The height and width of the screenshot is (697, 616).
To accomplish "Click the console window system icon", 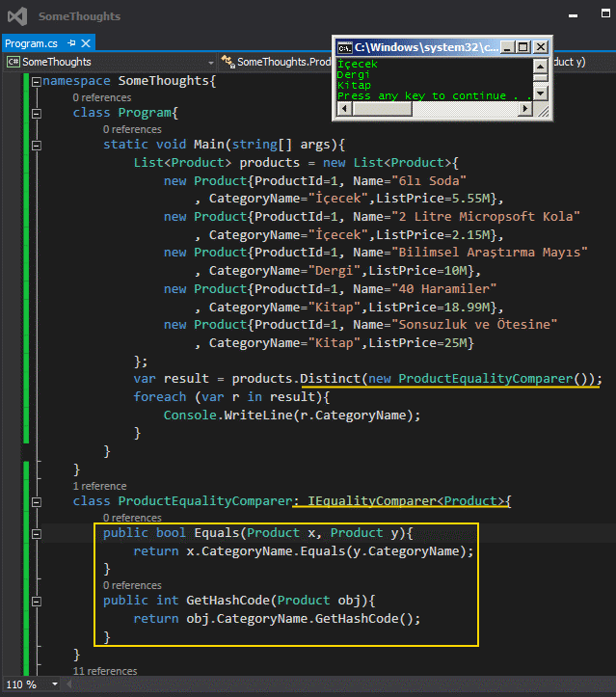I will click(343, 46).
